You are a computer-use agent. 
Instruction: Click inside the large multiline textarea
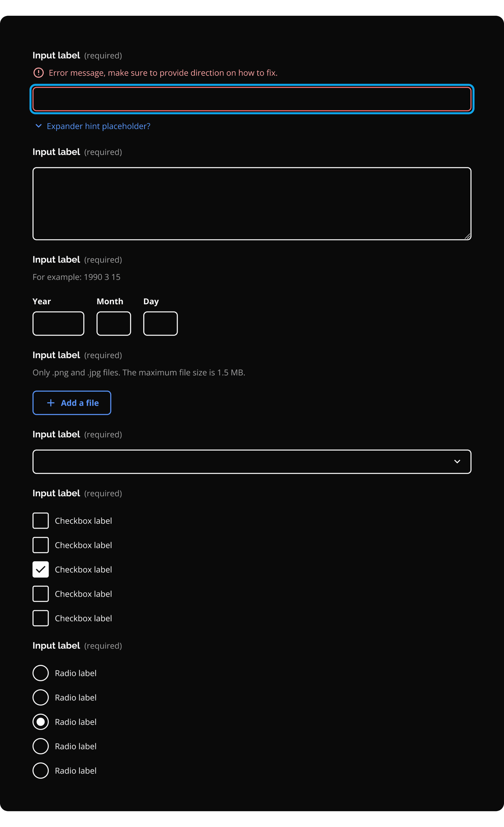pyautogui.click(x=252, y=203)
